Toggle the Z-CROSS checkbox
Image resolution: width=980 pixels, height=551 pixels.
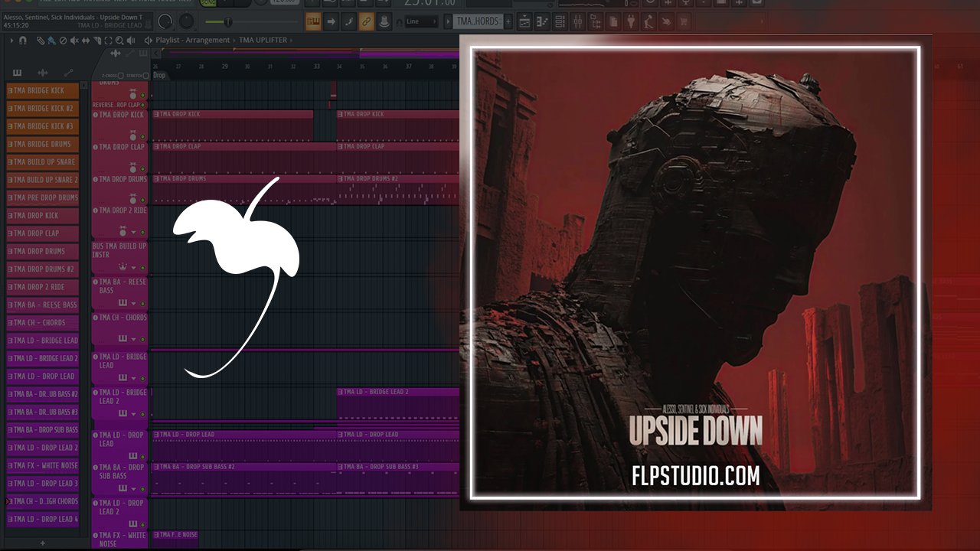pos(120,76)
